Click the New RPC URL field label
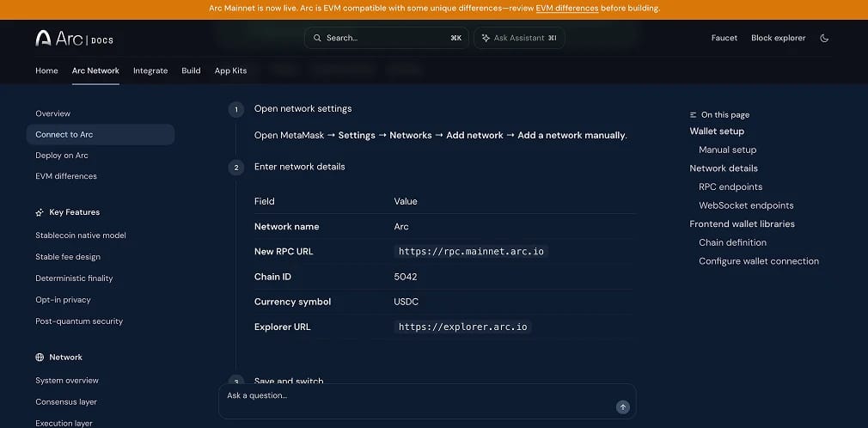This screenshot has width=868, height=428. [284, 251]
